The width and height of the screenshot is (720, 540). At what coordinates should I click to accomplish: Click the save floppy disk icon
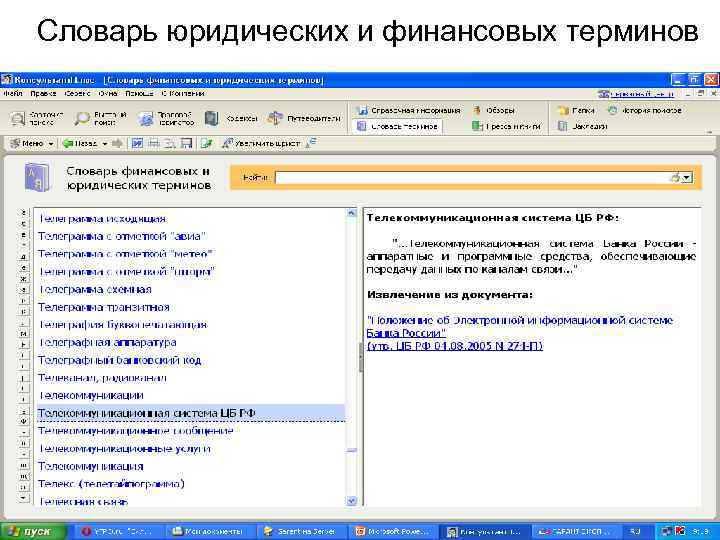(186, 144)
